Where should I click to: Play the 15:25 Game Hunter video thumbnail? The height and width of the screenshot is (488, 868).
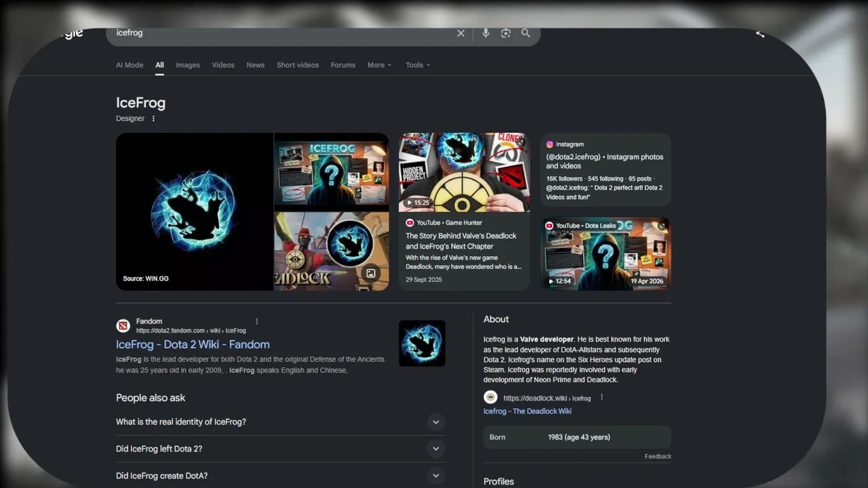point(464,172)
